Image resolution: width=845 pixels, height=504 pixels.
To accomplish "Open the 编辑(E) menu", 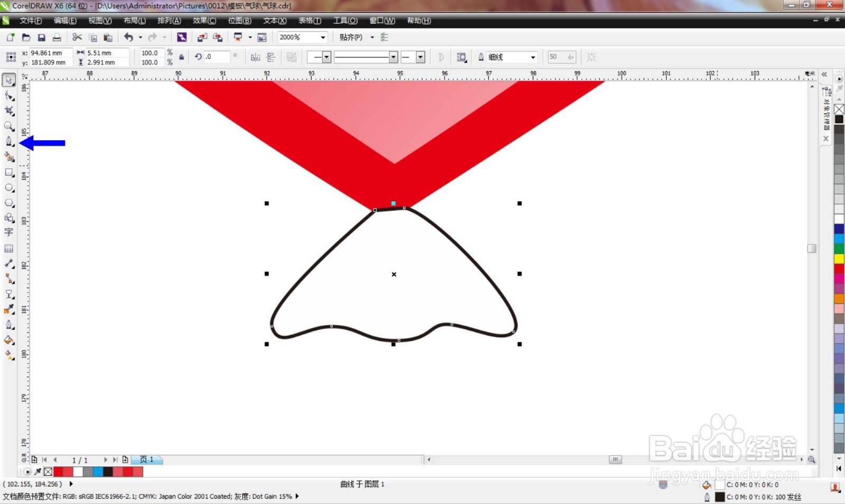I will point(65,21).
